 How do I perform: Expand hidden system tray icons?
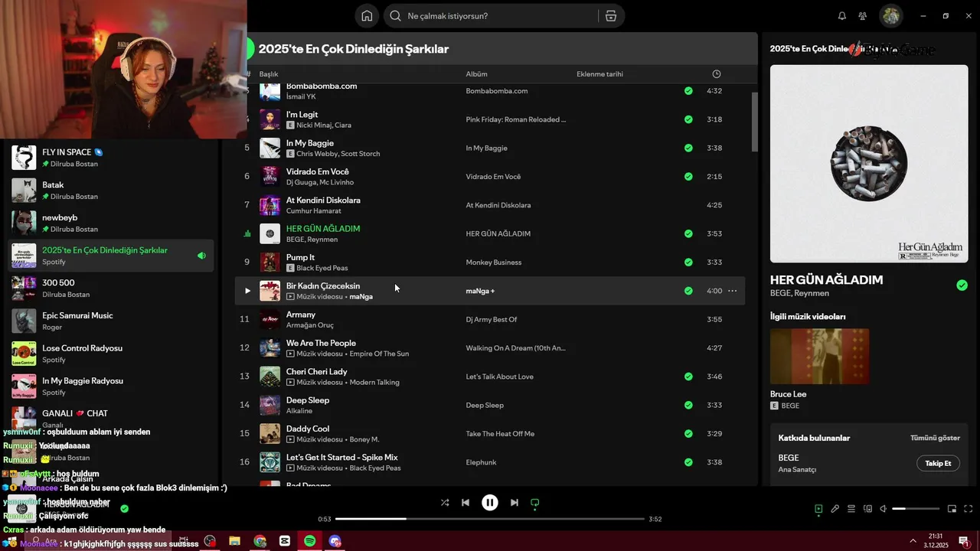click(913, 541)
